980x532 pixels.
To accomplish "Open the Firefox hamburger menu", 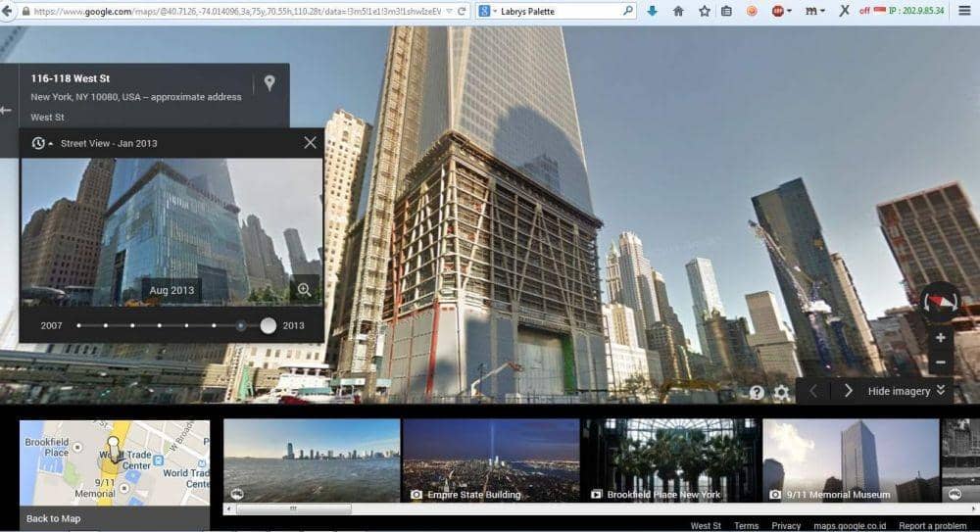I will coord(964,11).
